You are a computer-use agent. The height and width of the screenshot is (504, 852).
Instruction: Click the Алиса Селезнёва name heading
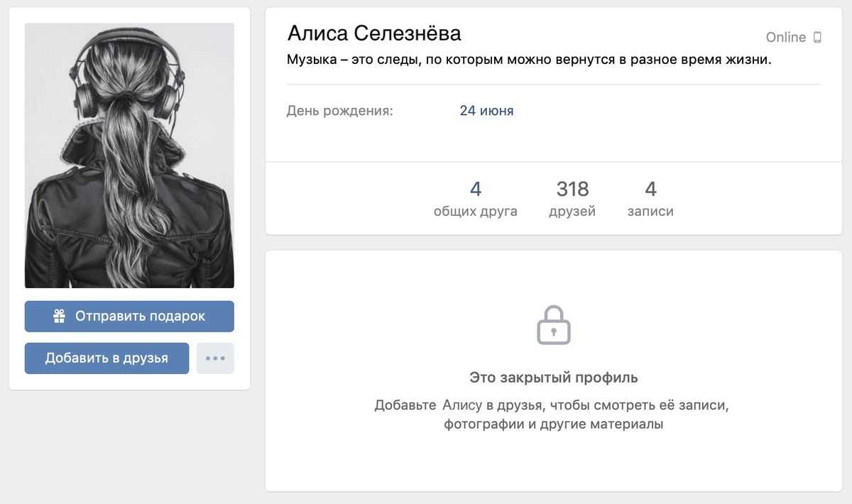point(374,33)
